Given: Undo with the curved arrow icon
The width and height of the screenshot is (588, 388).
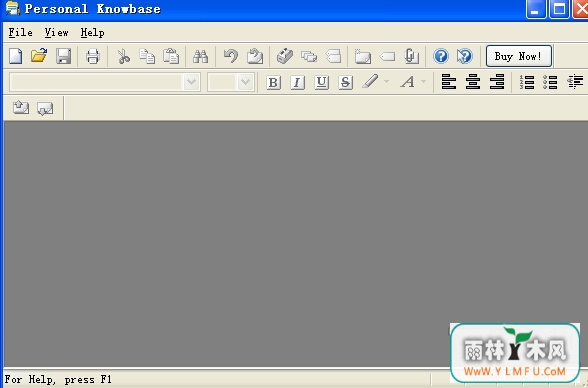Looking at the screenshot, I should click(x=231, y=56).
